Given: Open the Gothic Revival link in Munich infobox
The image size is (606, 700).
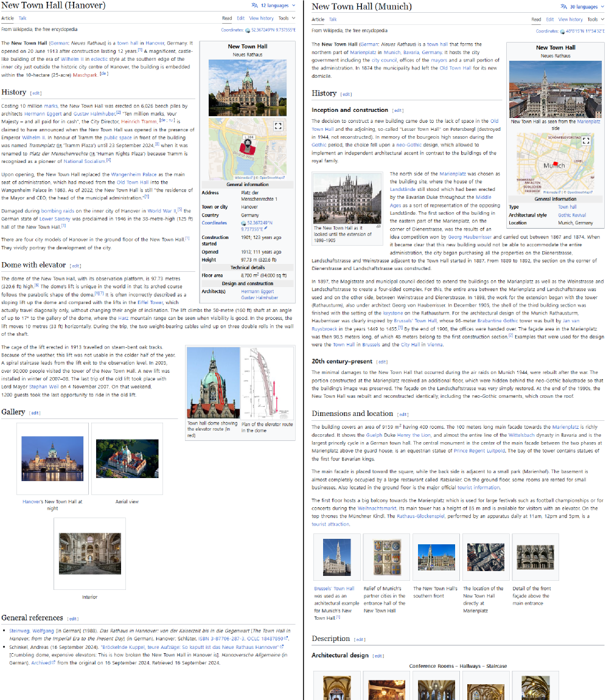Looking at the screenshot, I should coord(571,215).
